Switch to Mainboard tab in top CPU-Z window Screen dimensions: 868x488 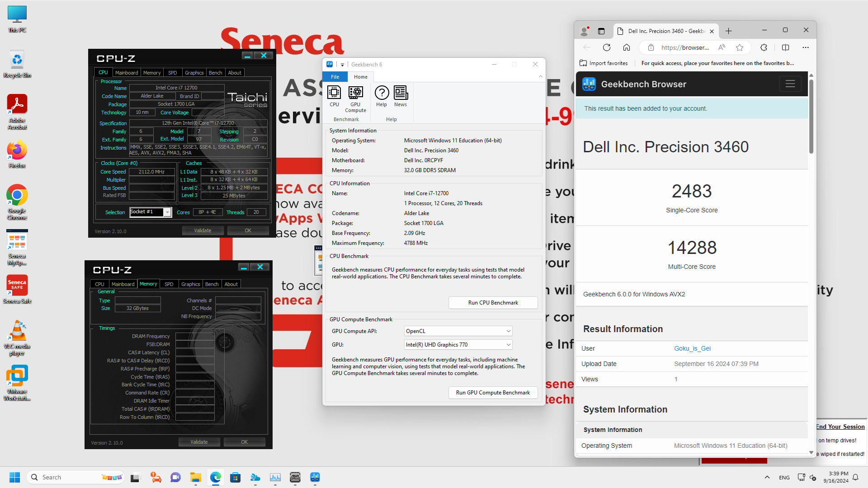click(x=127, y=73)
